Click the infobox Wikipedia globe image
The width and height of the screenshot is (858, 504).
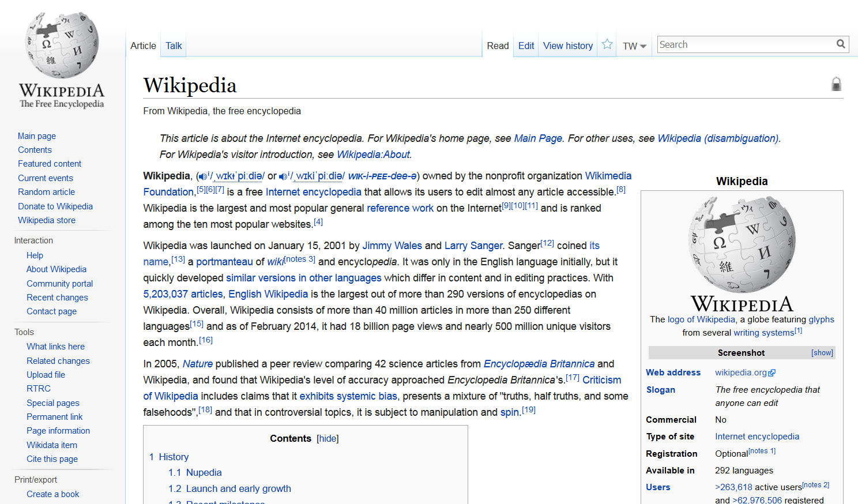[742, 244]
